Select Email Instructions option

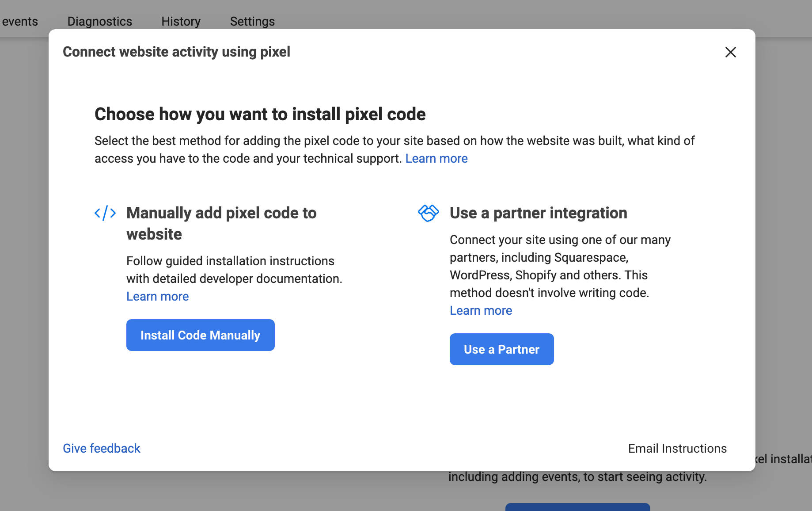coord(677,448)
